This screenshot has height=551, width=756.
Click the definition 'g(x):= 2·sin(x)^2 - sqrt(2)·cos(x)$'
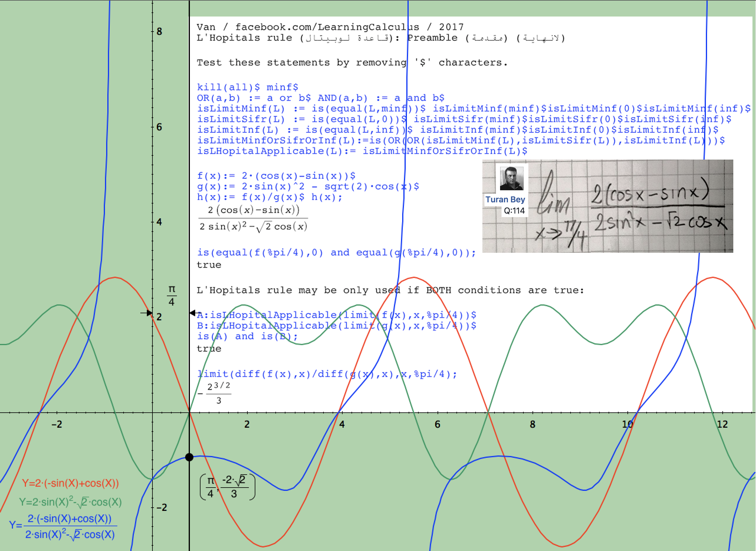(308, 186)
